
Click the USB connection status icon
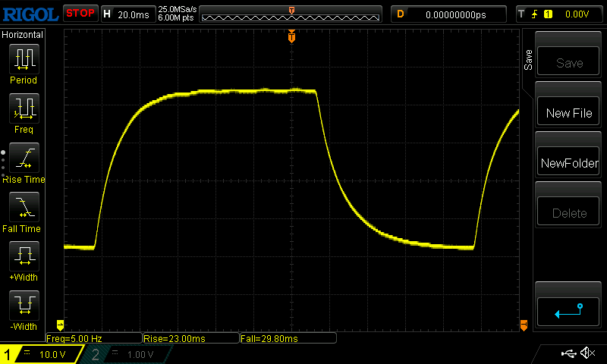(568, 353)
